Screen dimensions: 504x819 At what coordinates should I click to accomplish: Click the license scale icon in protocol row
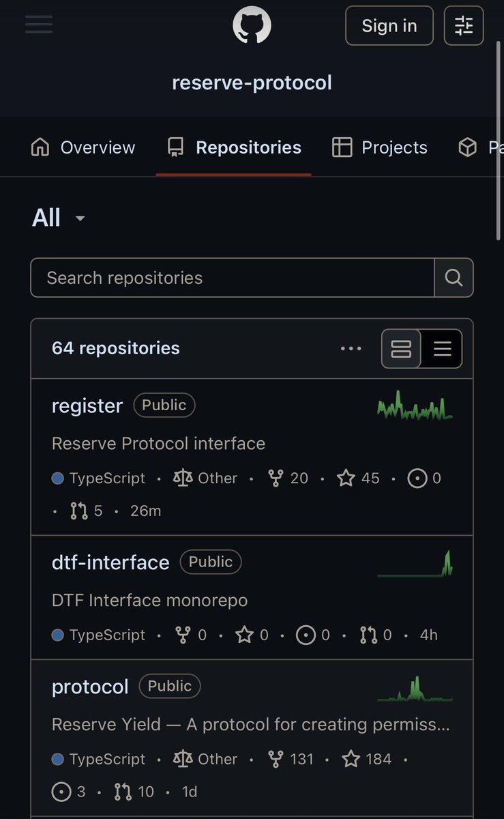coord(183,759)
